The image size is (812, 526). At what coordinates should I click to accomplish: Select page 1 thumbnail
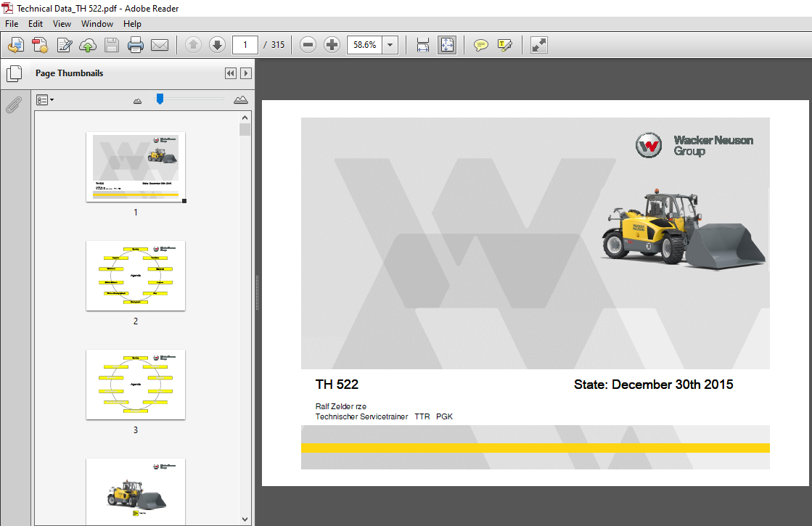[136, 167]
